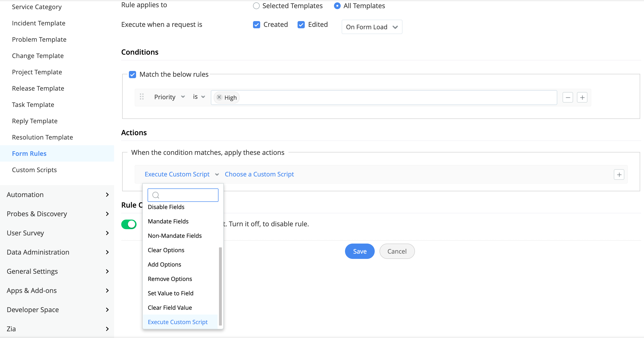Add another action with the plus icon
The height and width of the screenshot is (338, 644).
pyautogui.click(x=619, y=175)
